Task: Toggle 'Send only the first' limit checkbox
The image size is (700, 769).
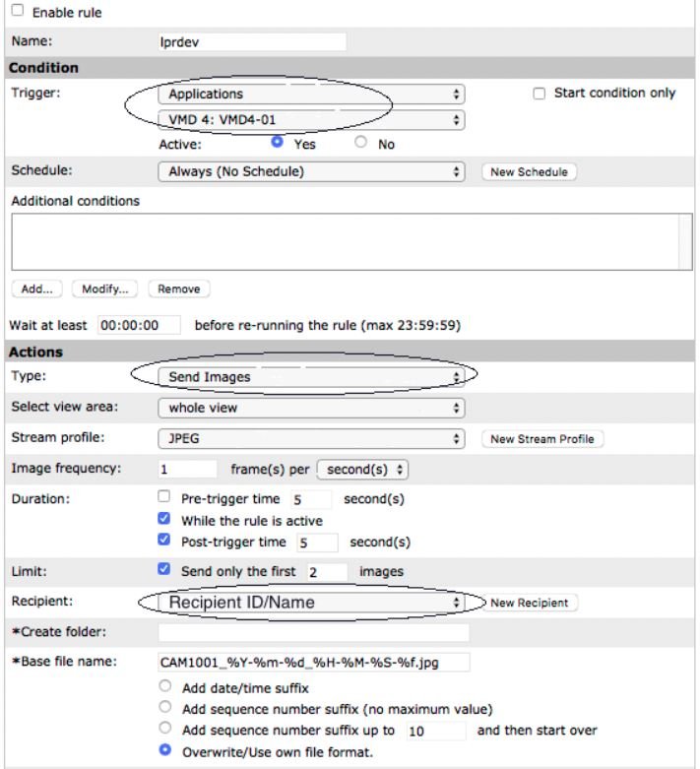Action: pyautogui.click(x=164, y=569)
